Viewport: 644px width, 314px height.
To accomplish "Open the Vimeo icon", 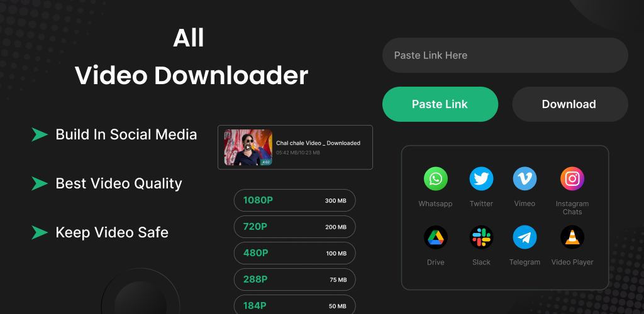I will [525, 179].
